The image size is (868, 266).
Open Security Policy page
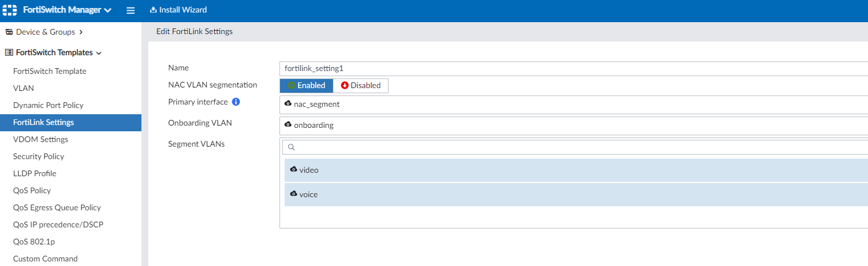(39, 156)
